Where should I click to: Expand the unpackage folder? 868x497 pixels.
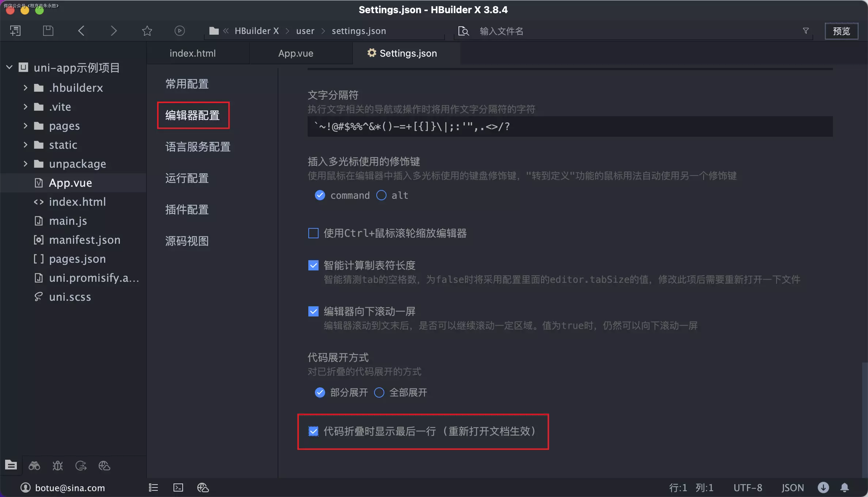(x=25, y=164)
